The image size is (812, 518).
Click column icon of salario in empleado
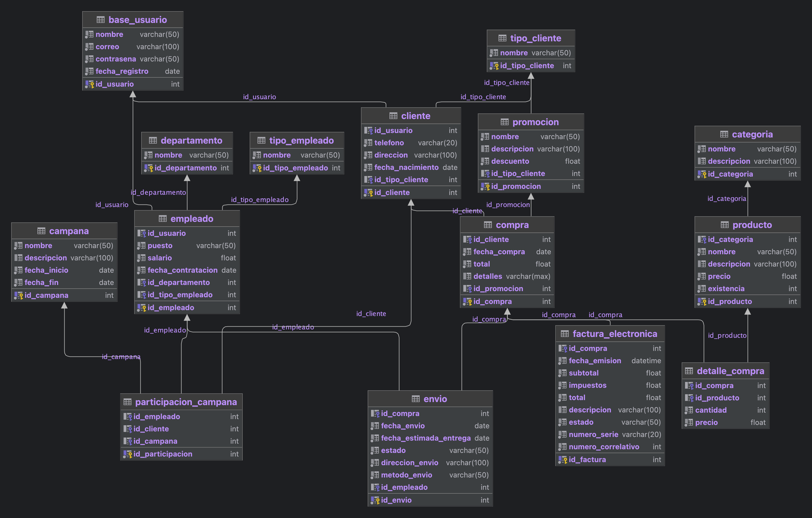141,258
